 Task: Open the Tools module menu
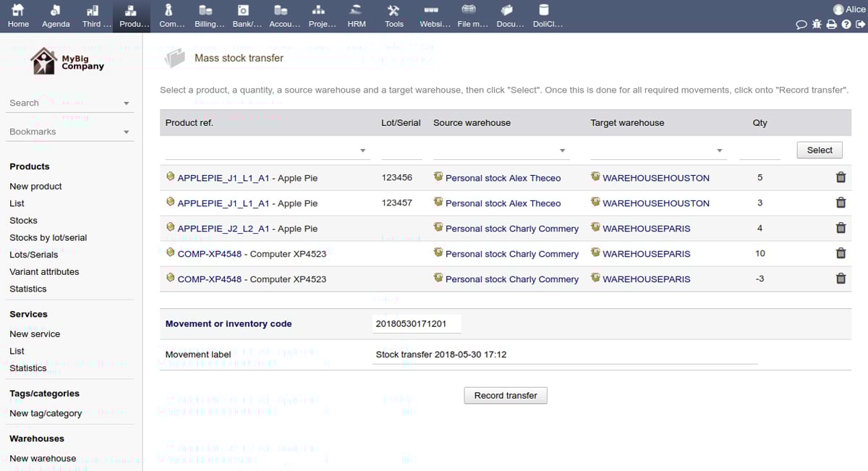(x=394, y=15)
